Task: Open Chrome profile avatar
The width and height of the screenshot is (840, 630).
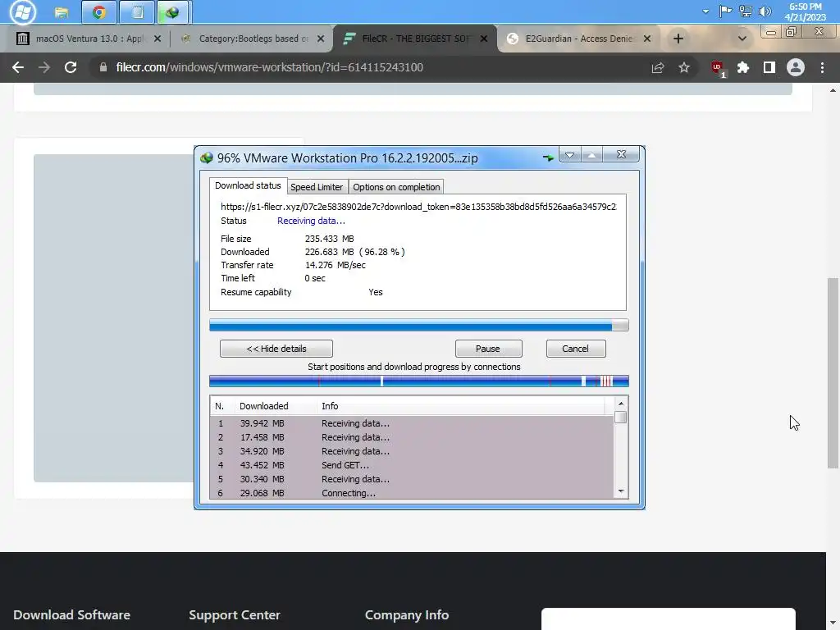Action: coord(796,67)
